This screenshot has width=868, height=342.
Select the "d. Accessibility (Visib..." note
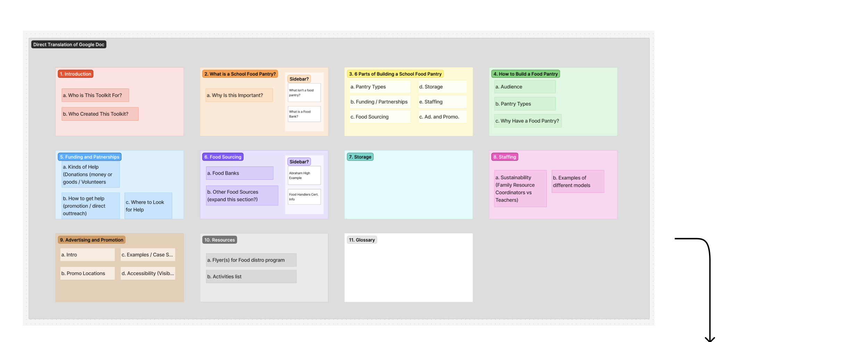[x=148, y=274]
